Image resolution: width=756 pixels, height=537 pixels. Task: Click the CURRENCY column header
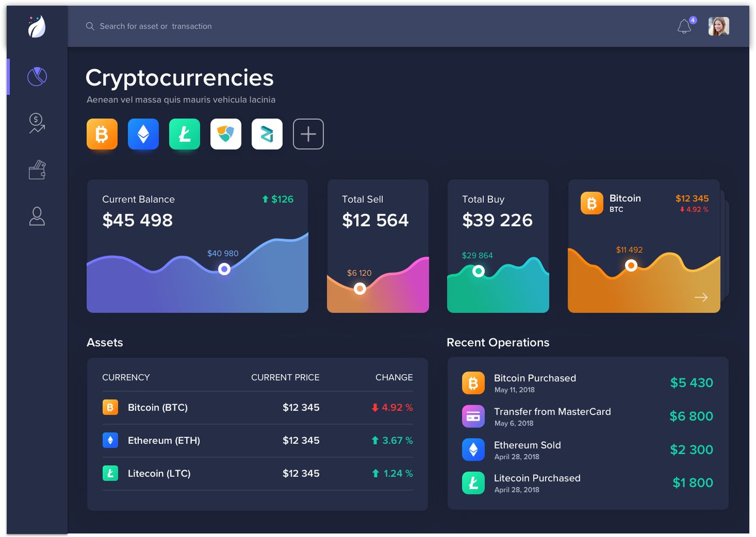126,377
